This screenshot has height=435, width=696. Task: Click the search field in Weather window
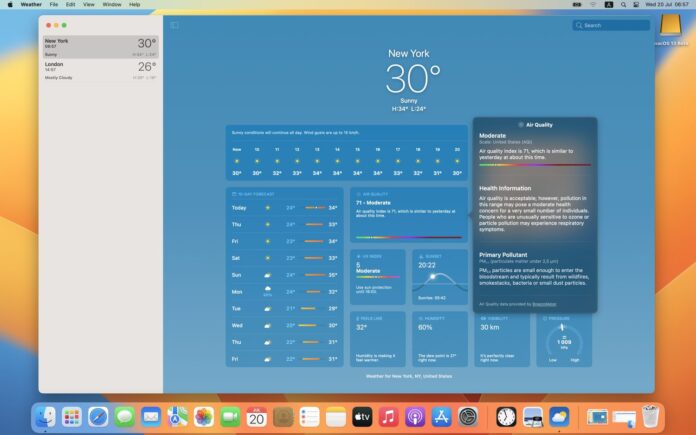611,25
